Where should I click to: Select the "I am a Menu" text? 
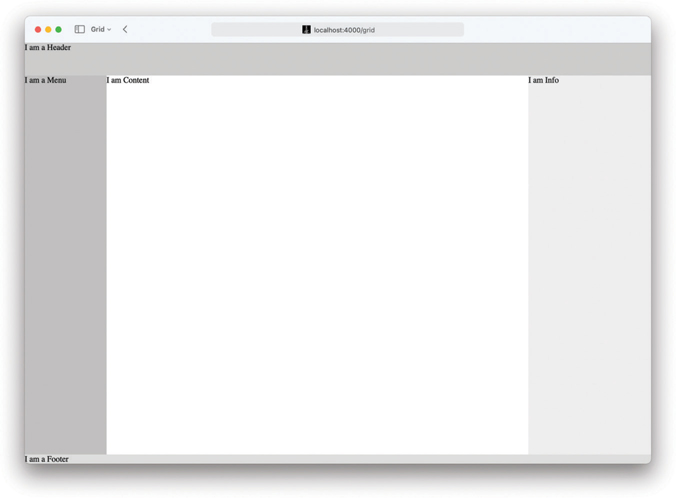46,80
